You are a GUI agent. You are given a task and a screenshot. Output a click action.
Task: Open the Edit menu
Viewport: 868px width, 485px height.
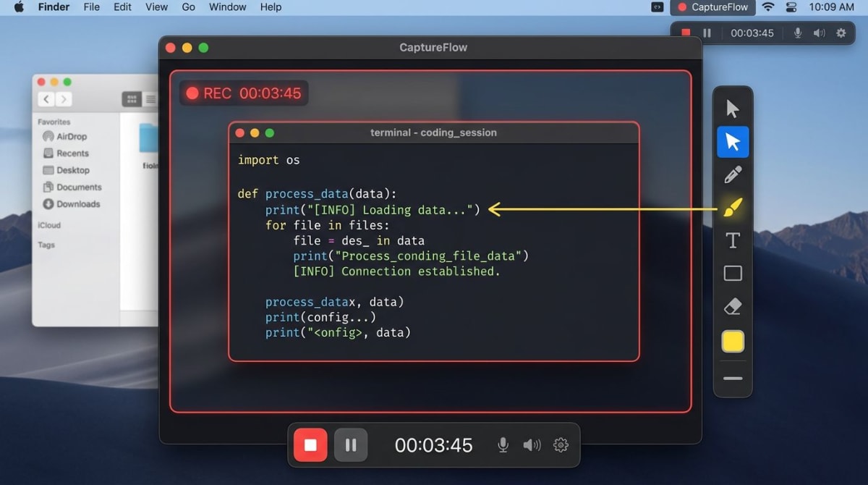click(x=122, y=7)
